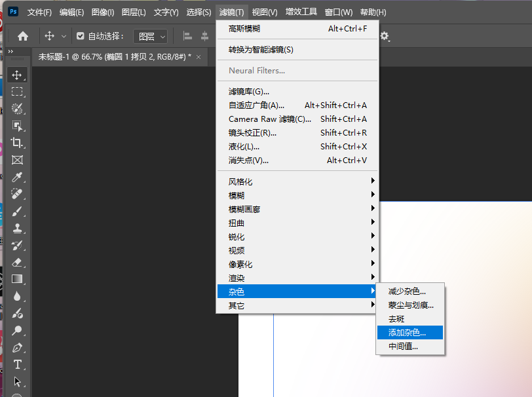The image size is (532, 397).
Task: Select the Blur droplet tool
Action: (x=17, y=297)
